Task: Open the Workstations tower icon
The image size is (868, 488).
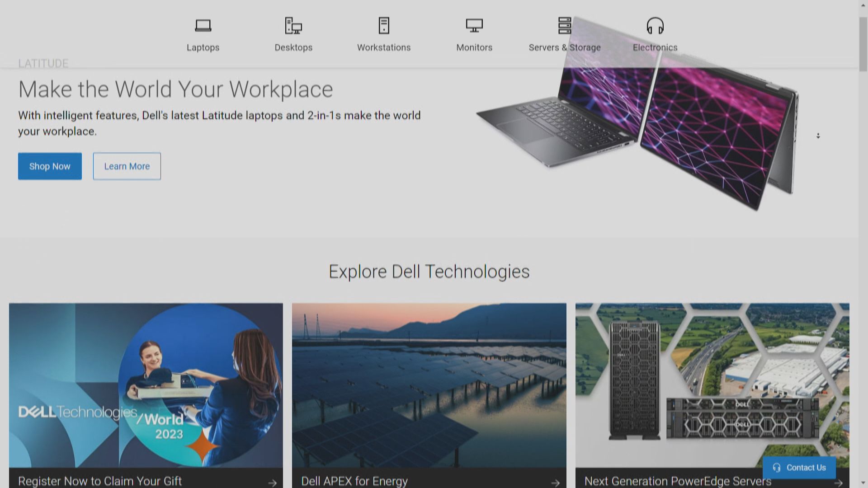Action: [x=384, y=26]
